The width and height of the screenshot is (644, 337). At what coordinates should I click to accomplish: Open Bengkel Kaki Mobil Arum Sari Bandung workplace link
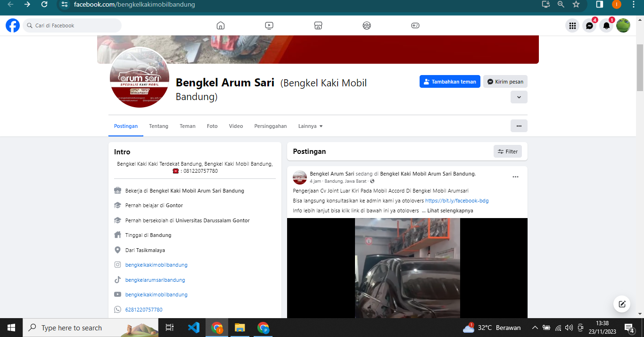pyautogui.click(x=197, y=191)
